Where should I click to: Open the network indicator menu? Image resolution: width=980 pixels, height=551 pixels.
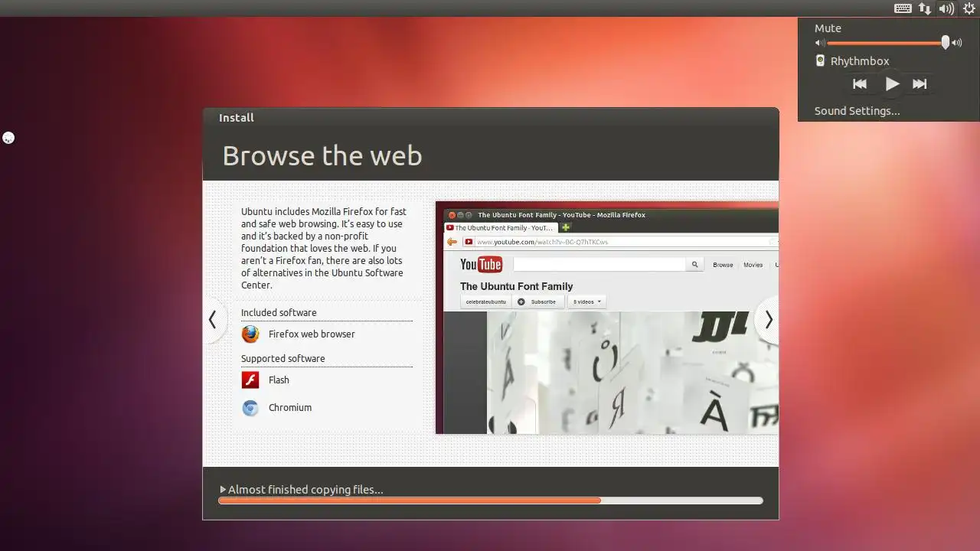click(x=925, y=8)
